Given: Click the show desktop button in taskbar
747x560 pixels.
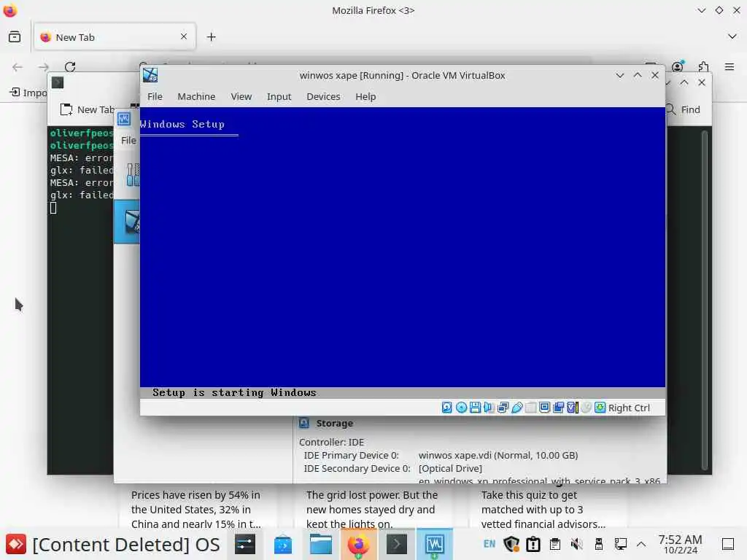Looking at the screenshot, I should click(728, 544).
